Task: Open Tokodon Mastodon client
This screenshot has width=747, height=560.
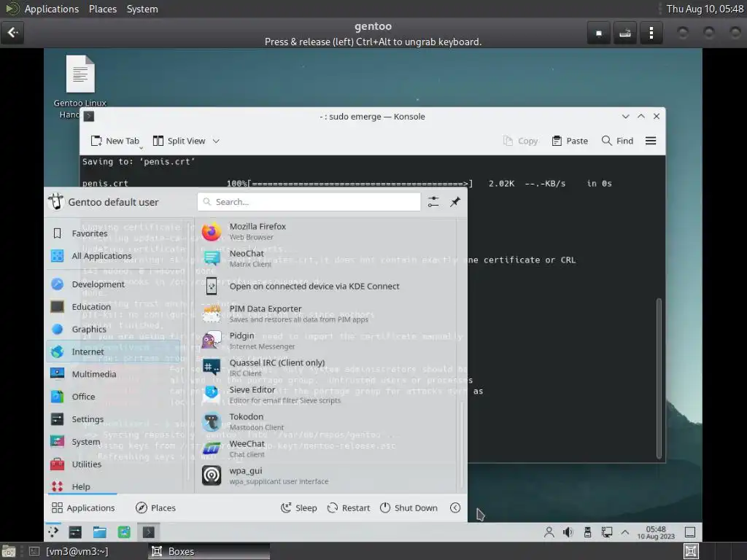Action: coord(327,422)
